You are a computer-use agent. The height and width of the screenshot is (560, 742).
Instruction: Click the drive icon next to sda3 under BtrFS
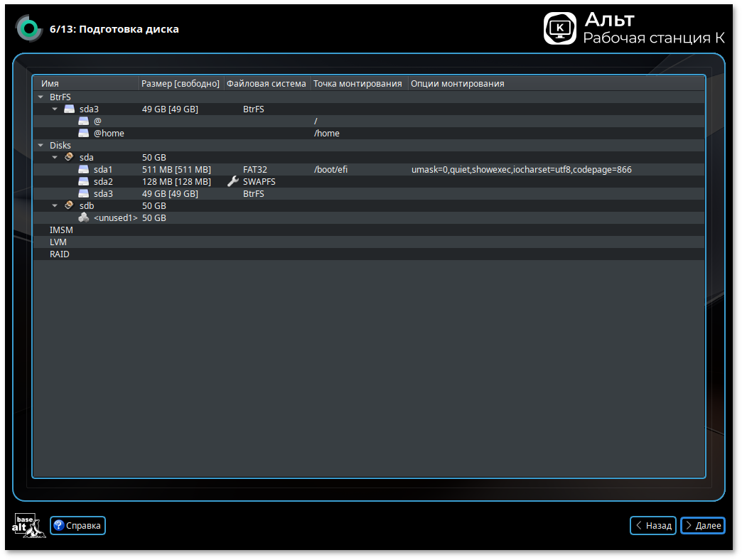click(x=69, y=109)
